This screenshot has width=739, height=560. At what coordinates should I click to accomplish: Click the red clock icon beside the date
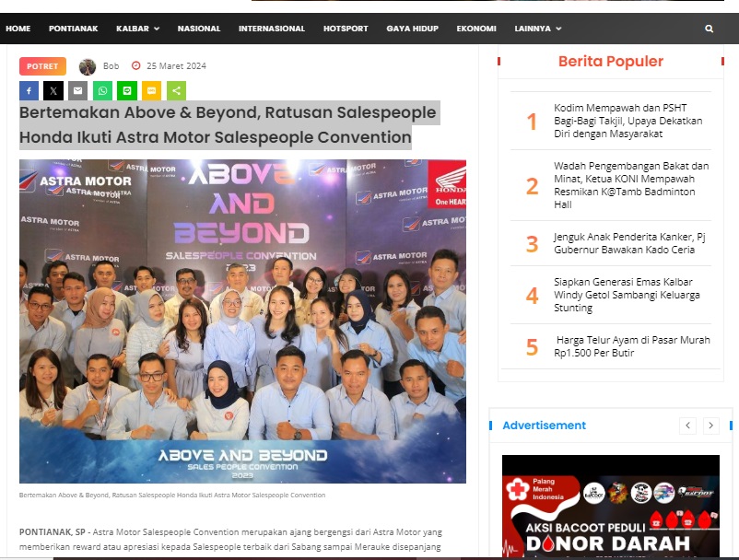(x=135, y=66)
